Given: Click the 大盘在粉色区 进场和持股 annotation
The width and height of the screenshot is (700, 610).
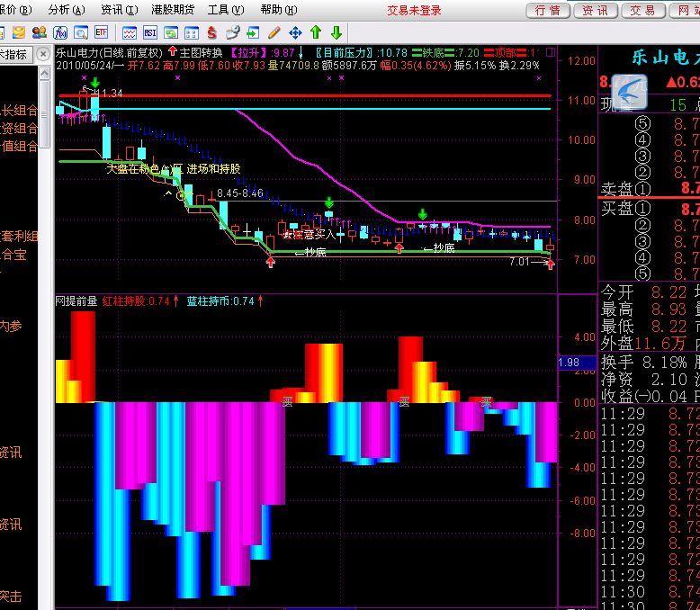Looking at the screenshot, I should (174, 169).
